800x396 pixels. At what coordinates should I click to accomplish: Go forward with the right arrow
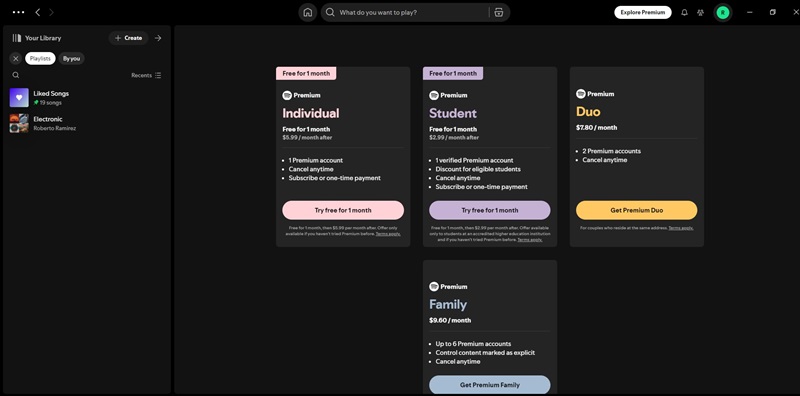51,12
